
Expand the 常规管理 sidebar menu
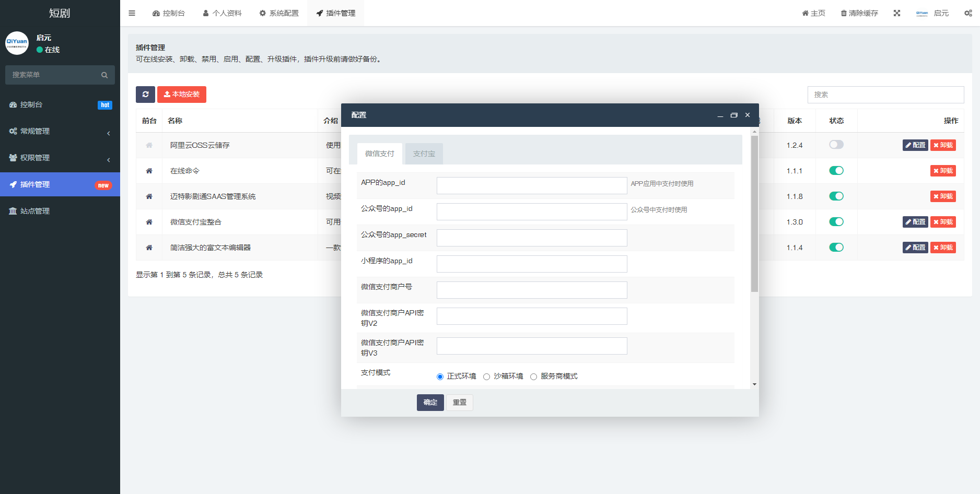pyautogui.click(x=60, y=132)
